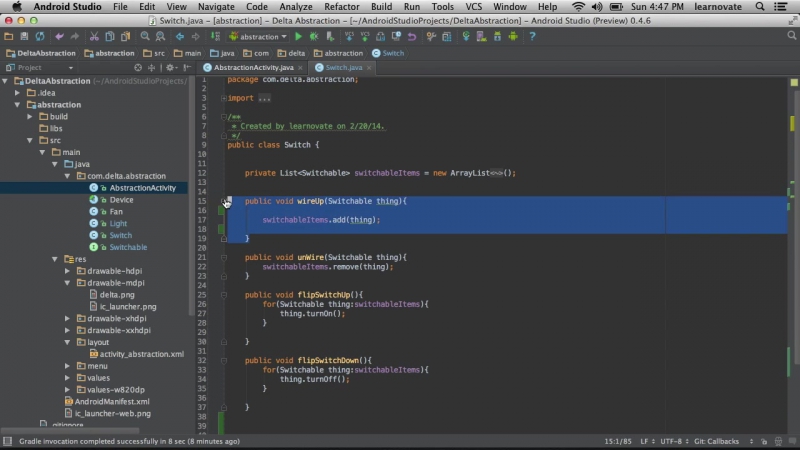The image size is (800, 450).
Task: Click Search Everywhere magnifier at toolbar right
Action: 791,35
